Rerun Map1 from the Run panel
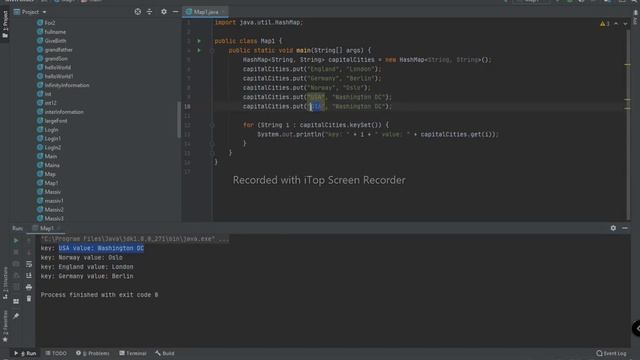 [x=16, y=241]
